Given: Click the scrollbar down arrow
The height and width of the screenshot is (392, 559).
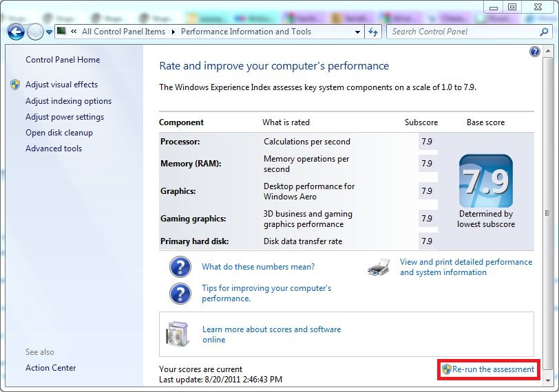Looking at the screenshot, I should (548, 380).
